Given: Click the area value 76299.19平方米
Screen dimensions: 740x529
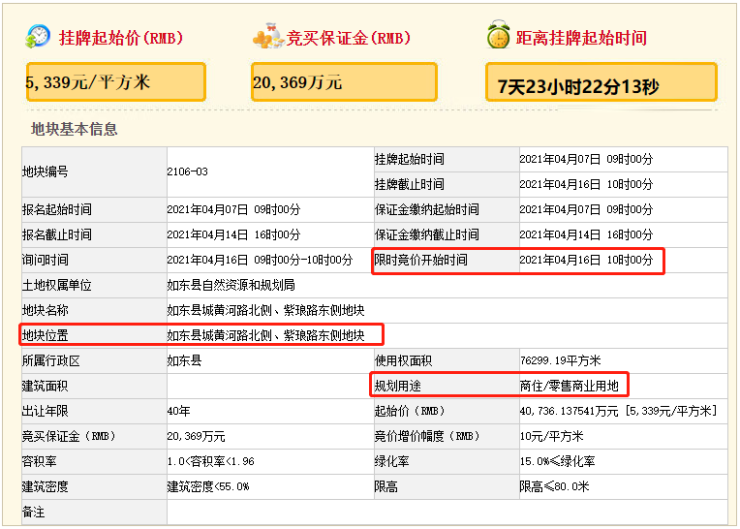Looking at the screenshot, I should 560,361.
